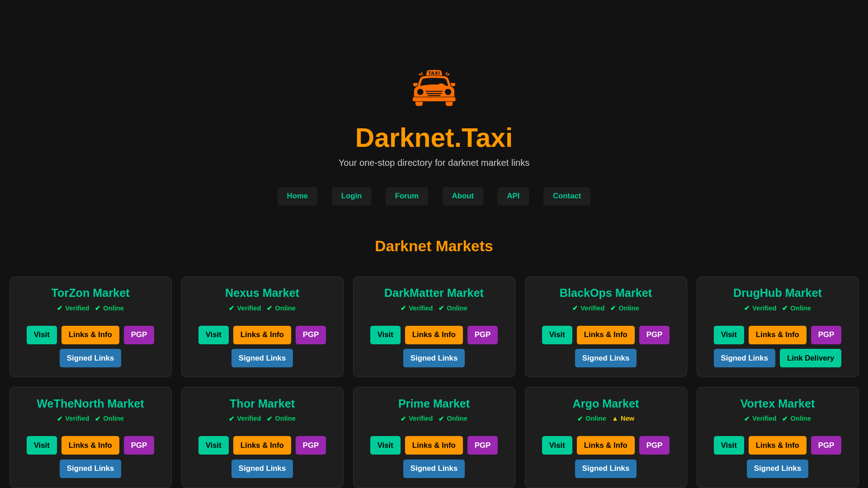Open Signed Links for DrugHub Market
Viewport: 868px width, 488px height.
pos(745,358)
